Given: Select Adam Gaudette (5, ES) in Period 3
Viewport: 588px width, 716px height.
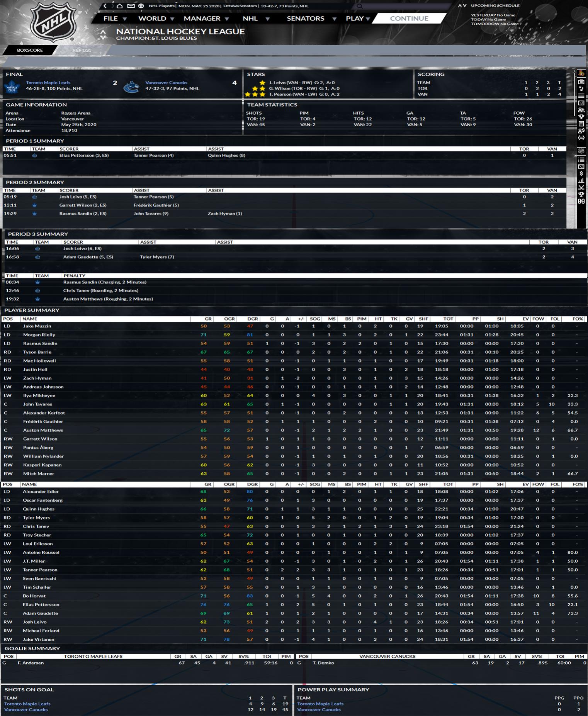Looking at the screenshot, I should 88,257.
